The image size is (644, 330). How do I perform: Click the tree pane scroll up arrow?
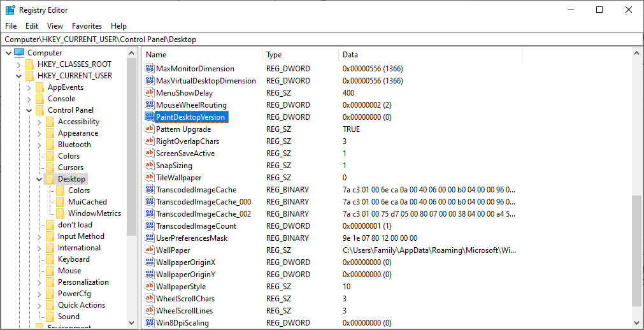(x=131, y=53)
